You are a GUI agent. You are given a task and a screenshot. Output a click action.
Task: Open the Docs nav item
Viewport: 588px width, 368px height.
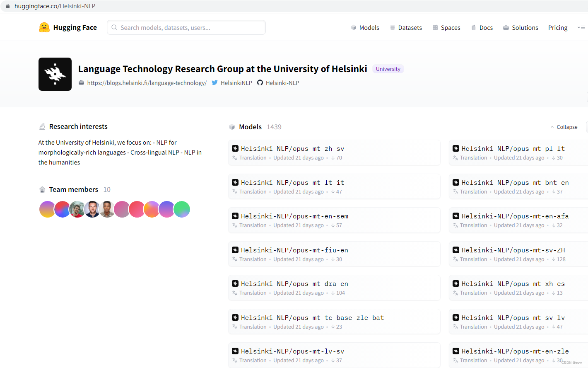pos(482,28)
